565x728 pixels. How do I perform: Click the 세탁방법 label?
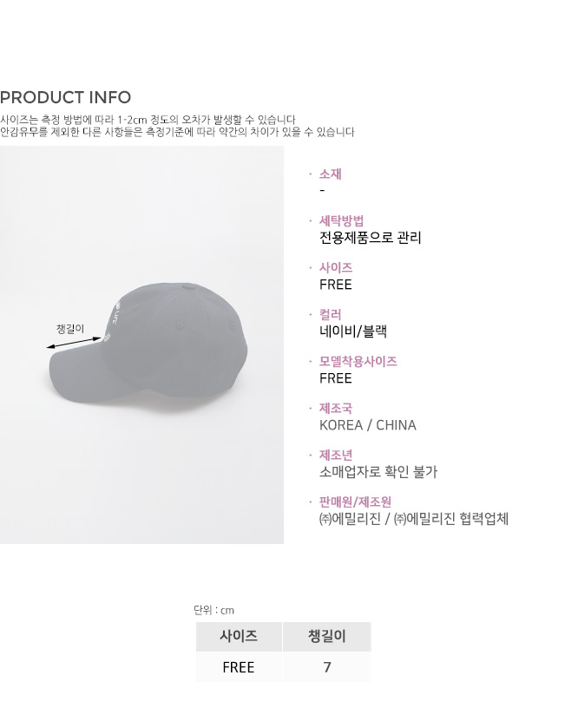point(341,221)
